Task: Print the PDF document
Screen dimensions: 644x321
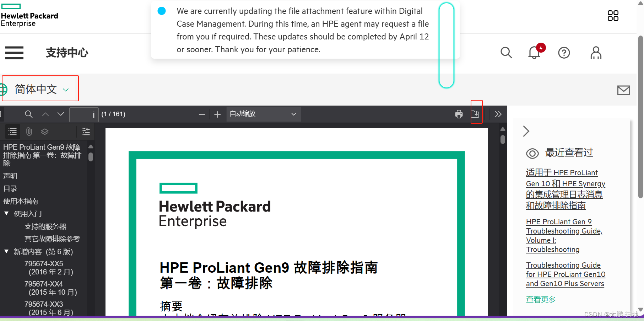Action: point(459,114)
